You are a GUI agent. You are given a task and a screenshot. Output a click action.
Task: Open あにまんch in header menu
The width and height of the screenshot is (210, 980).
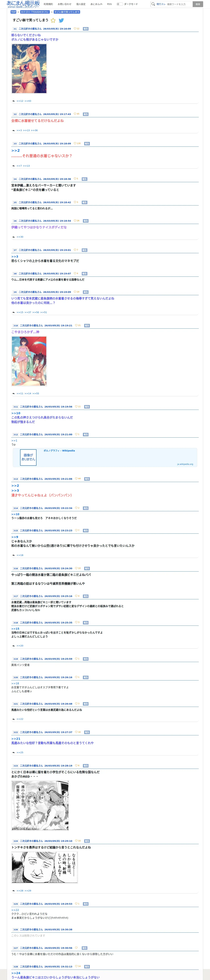(96, 4)
